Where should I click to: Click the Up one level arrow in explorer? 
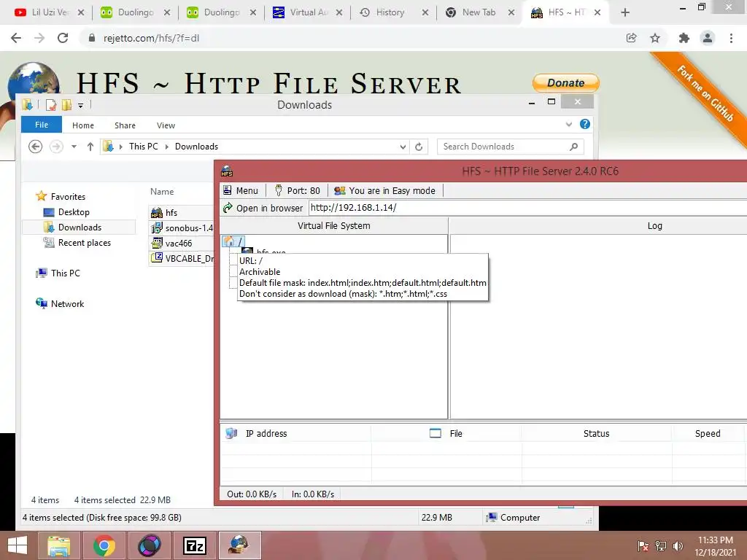pyautogui.click(x=90, y=147)
